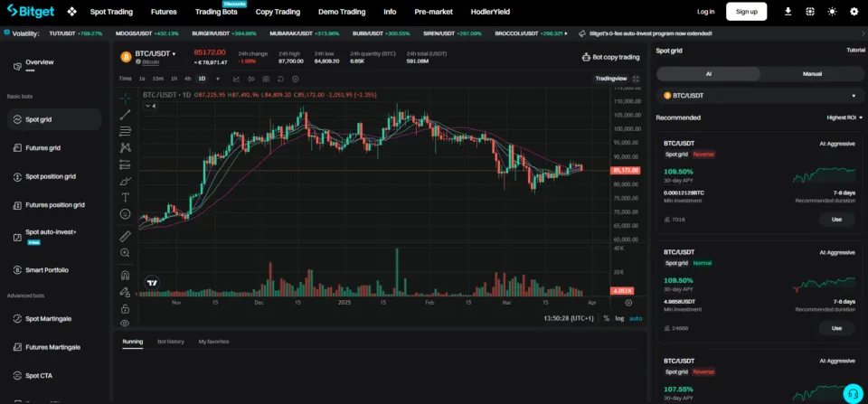868x404 pixels.
Task: Switch to the Running tab
Action: 132,342
